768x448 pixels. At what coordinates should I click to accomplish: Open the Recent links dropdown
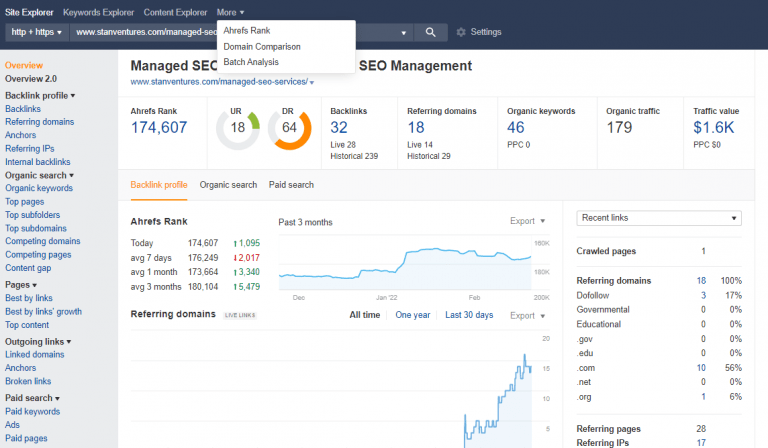[659, 218]
